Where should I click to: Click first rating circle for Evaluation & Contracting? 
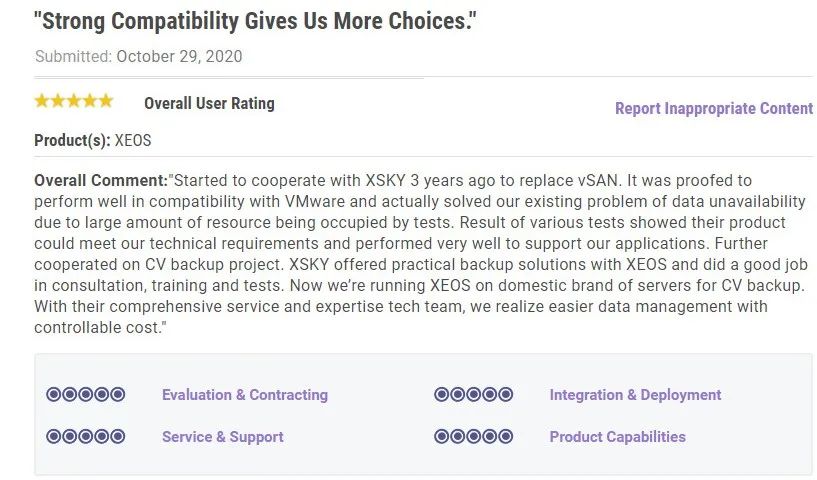(x=54, y=395)
